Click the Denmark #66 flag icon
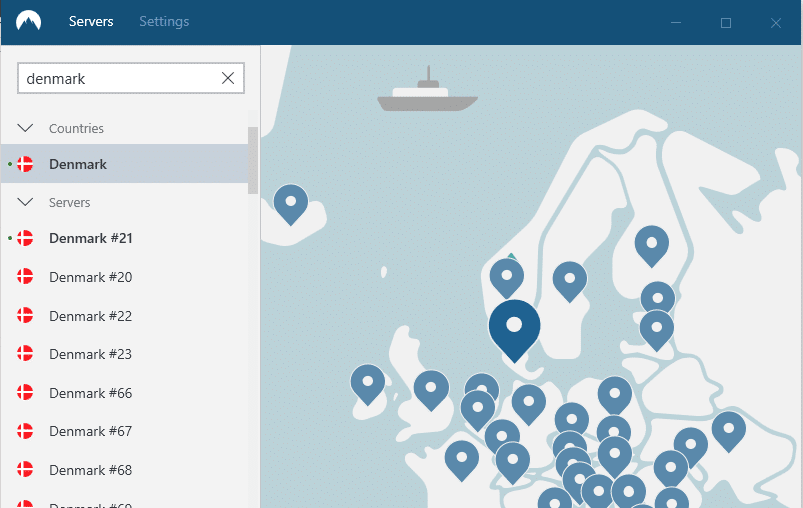The height and width of the screenshot is (508, 803). [25, 393]
